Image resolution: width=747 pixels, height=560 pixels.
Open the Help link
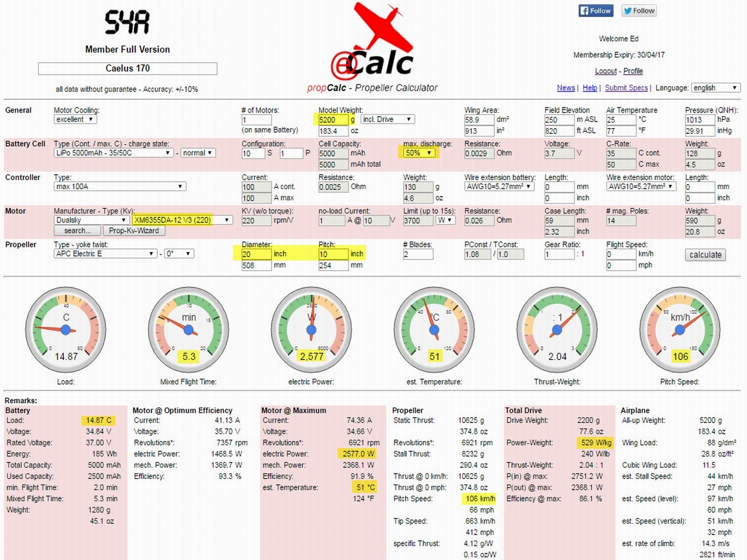[590, 88]
